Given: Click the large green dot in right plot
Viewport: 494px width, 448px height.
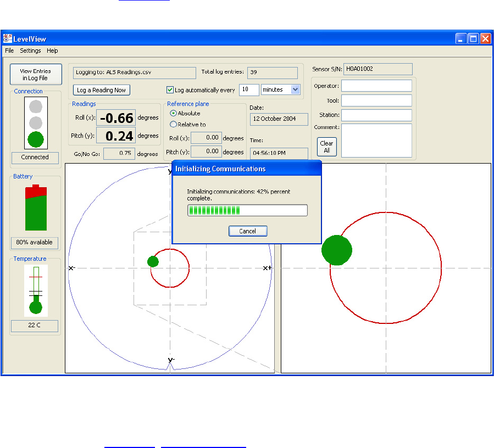Looking at the screenshot, I should point(336,250).
